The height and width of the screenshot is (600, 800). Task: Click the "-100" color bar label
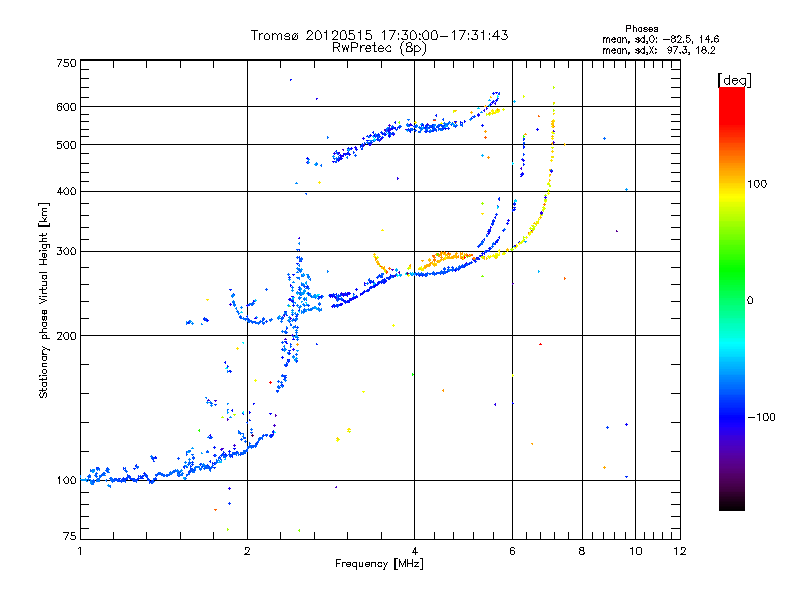761,417
